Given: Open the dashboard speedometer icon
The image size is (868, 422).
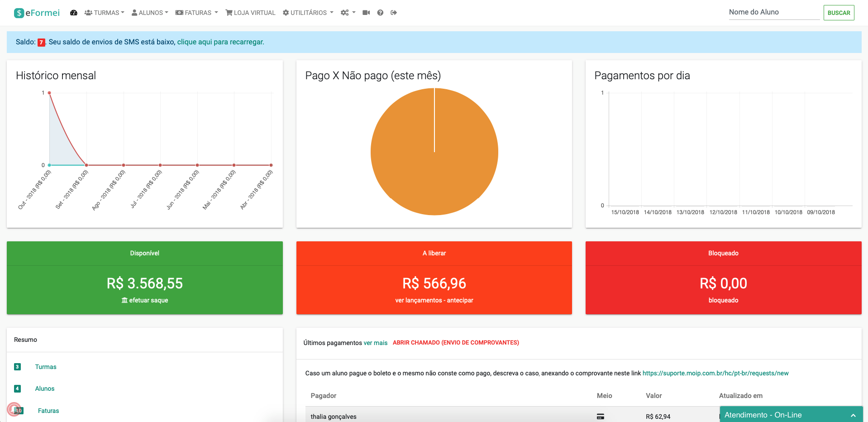Looking at the screenshot, I should [74, 13].
